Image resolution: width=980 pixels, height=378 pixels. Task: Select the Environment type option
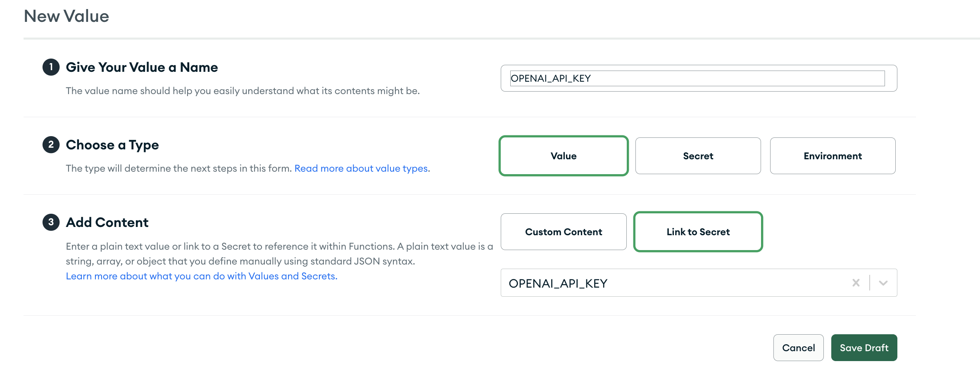[x=833, y=156]
